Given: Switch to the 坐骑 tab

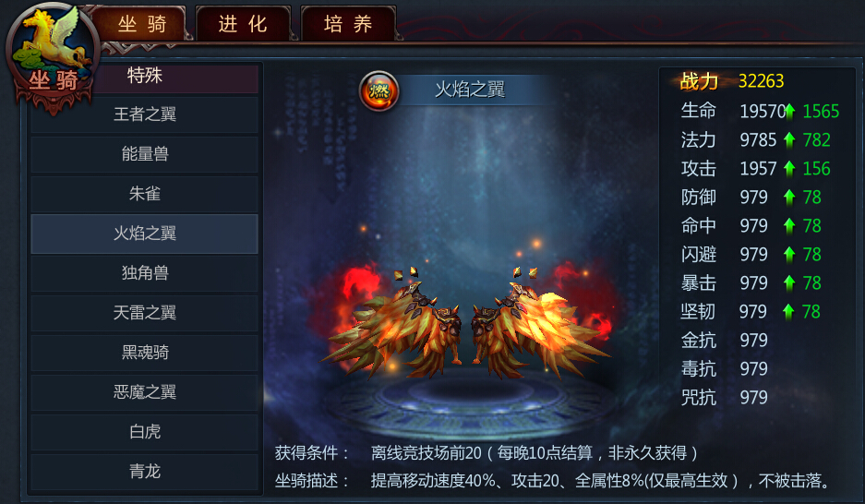Looking at the screenshot, I should click(x=142, y=24).
